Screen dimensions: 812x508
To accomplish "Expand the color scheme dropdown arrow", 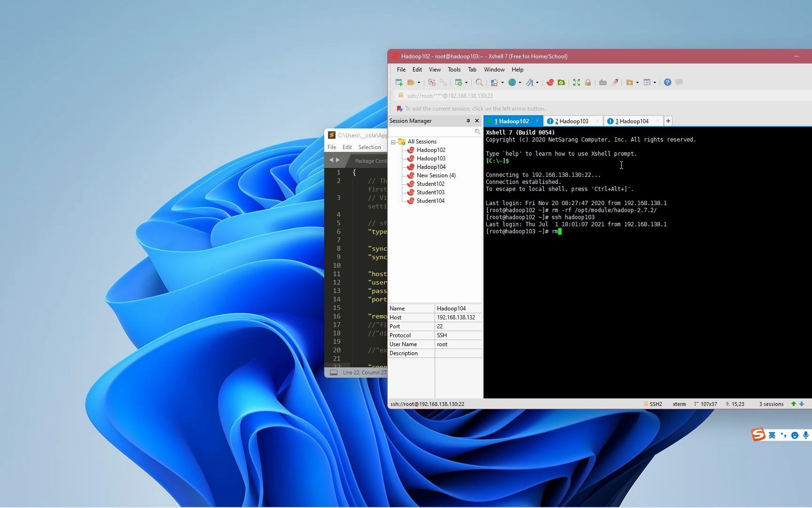I will point(502,83).
